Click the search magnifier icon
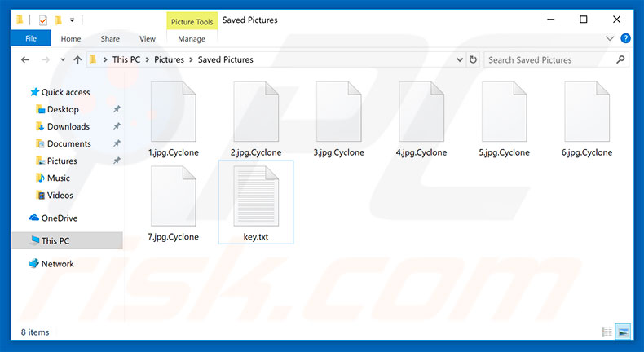This screenshot has height=352, width=644. click(620, 60)
